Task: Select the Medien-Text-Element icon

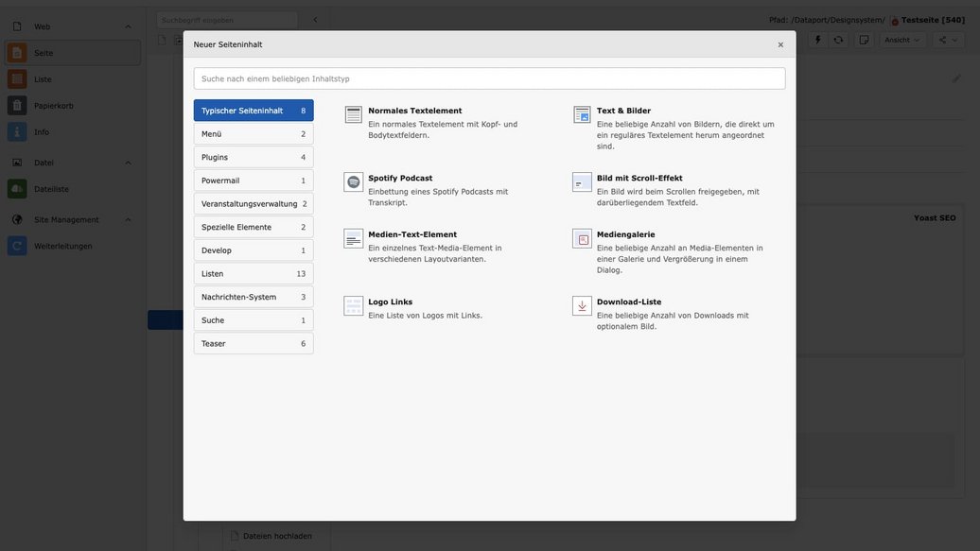Action: pos(353,238)
